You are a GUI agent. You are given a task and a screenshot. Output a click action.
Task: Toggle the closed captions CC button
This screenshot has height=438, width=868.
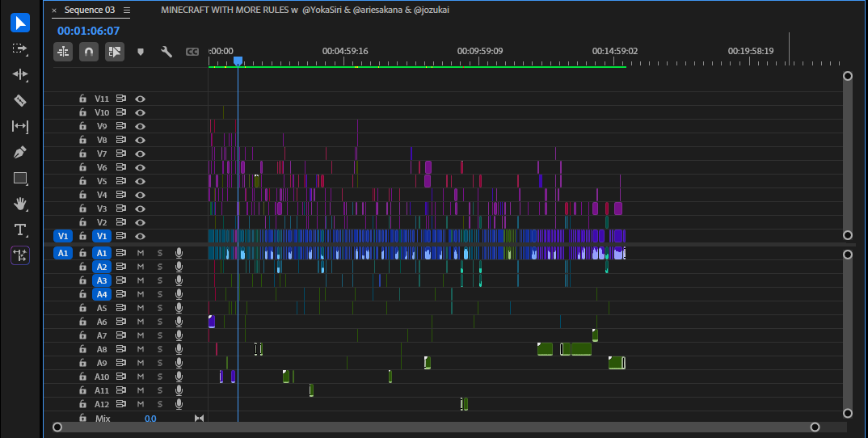pos(192,52)
